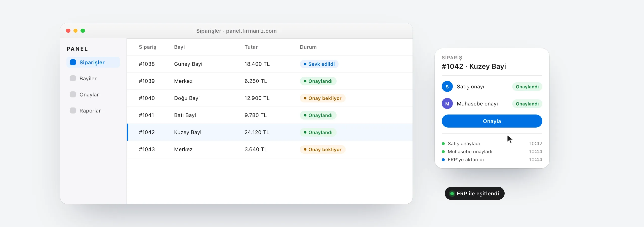Open order #1043 row
This screenshot has height=227, width=644.
[x=270, y=149]
